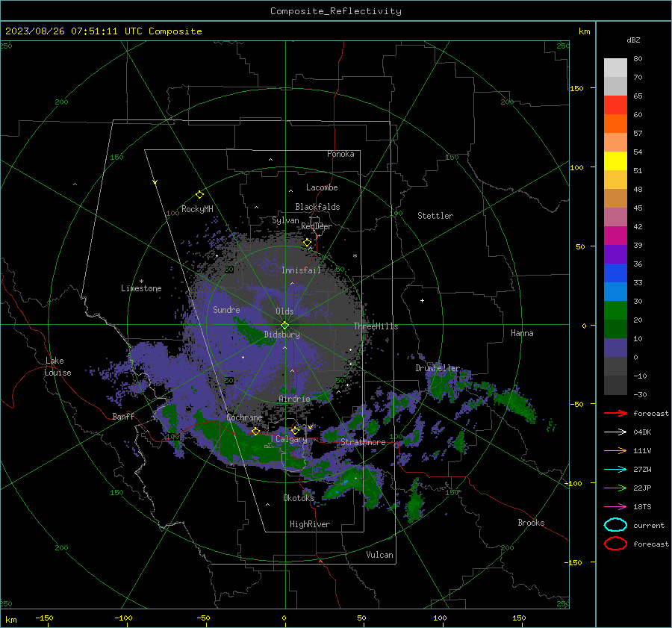
Task: Pick the cyan 27ZW arrow legend entry
Action: pos(615,470)
